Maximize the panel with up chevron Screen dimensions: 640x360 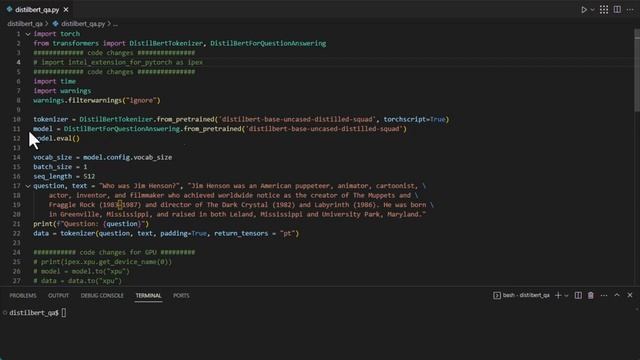coord(617,295)
